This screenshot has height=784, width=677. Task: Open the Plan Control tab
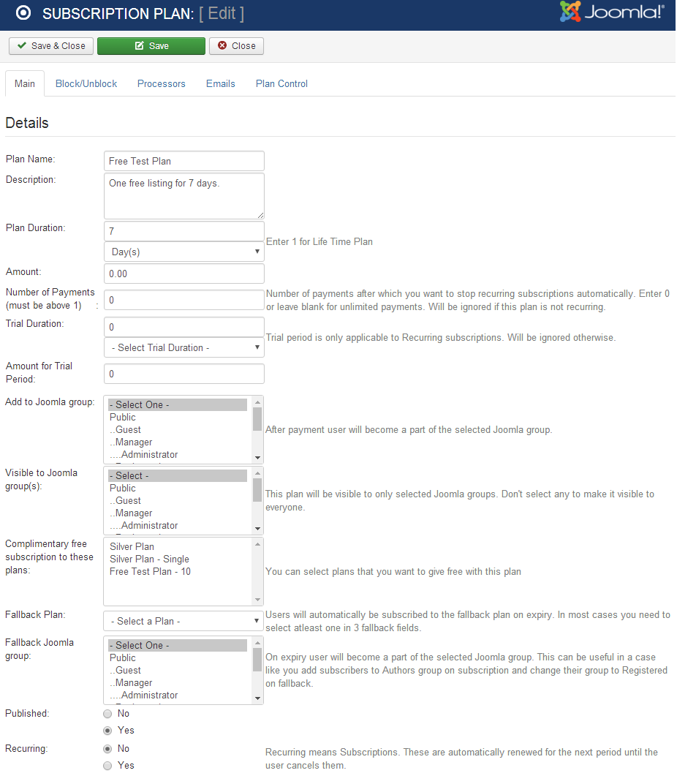coord(281,84)
